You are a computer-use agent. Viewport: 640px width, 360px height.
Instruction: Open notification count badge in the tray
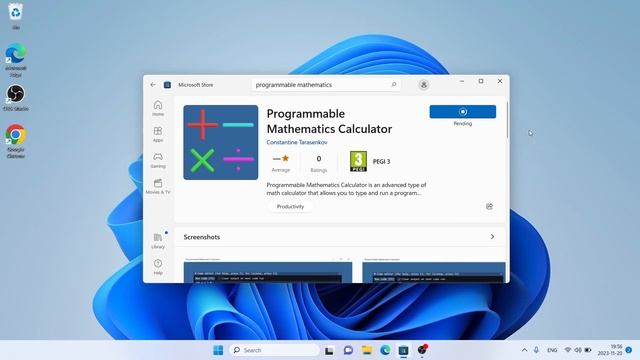[x=629, y=350]
